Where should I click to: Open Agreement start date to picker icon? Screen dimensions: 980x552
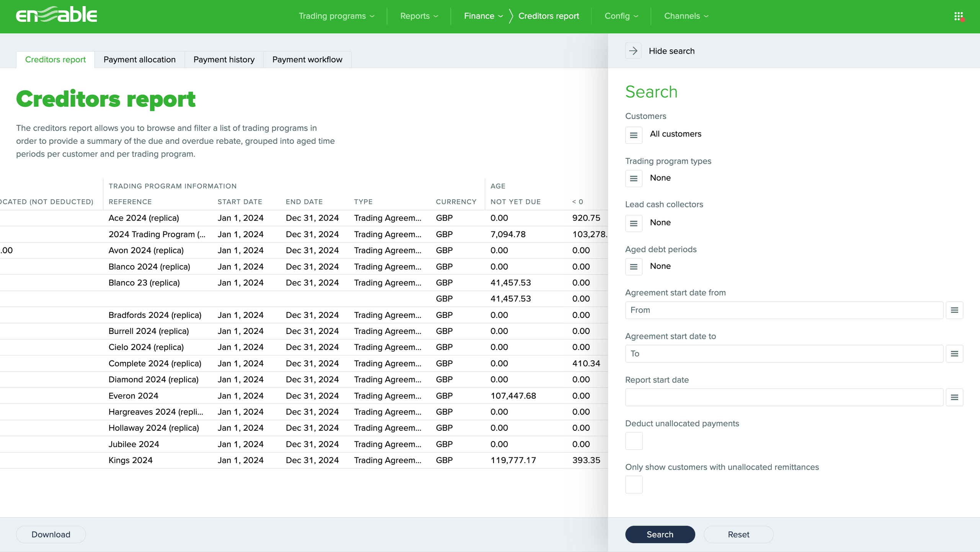[x=954, y=354]
